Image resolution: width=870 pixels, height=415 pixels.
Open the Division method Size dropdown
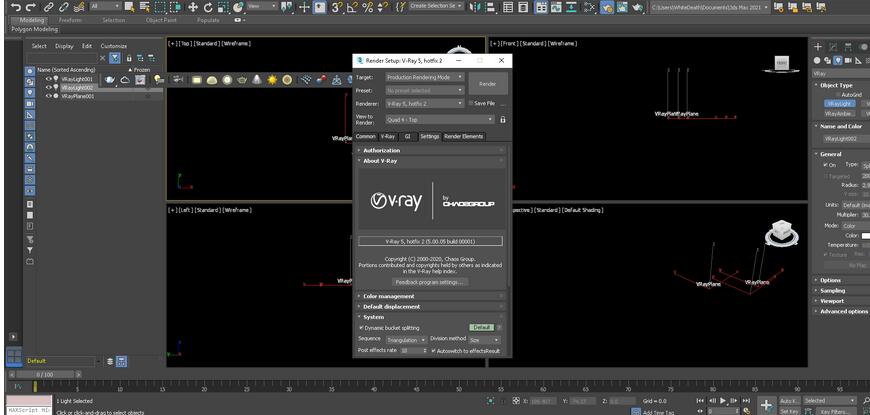click(x=483, y=340)
